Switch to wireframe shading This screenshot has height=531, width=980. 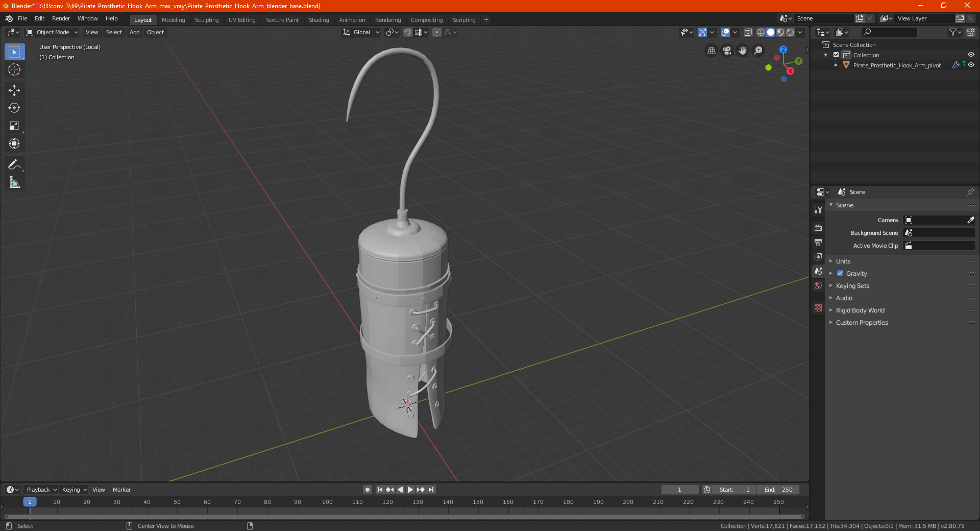pyautogui.click(x=761, y=32)
